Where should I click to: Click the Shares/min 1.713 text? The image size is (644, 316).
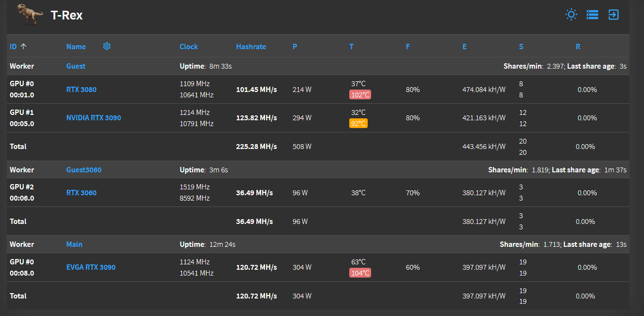531,244
